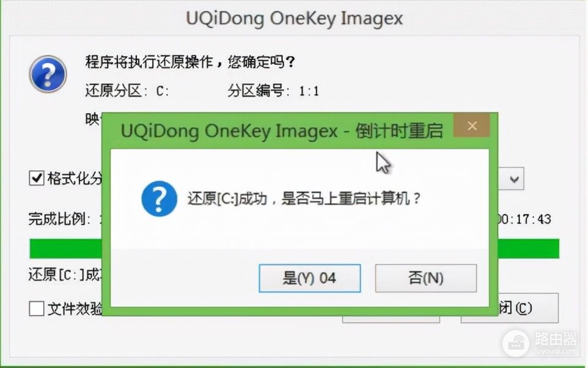Click the main UQiDong OneKey Imagex title
This screenshot has height=368, width=588.
(x=295, y=18)
